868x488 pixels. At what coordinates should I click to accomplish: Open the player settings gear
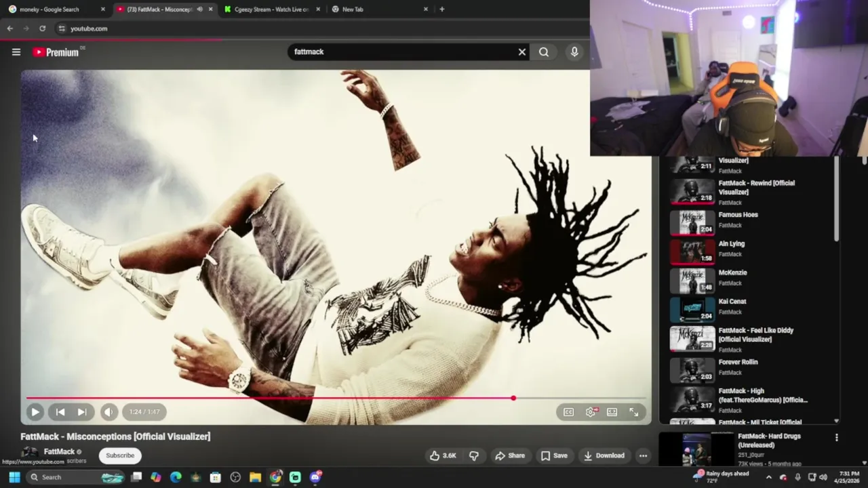[591, 411]
